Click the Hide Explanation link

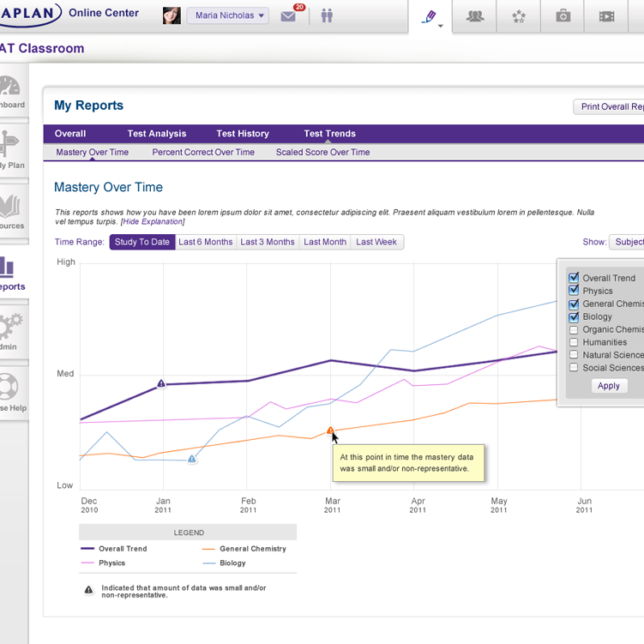tap(153, 222)
